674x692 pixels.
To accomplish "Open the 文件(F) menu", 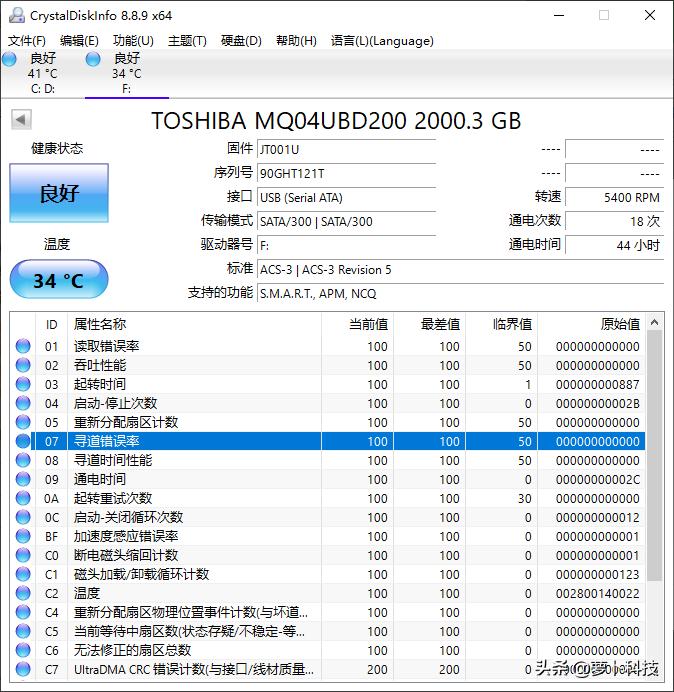I will tap(27, 41).
